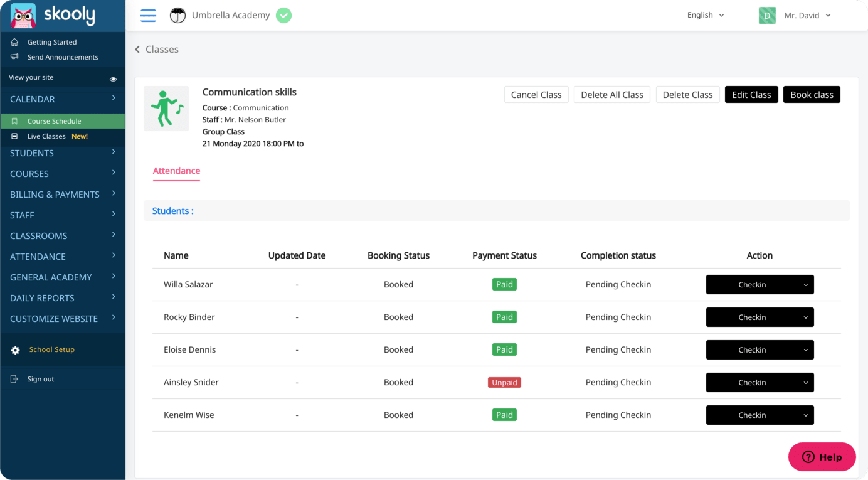This screenshot has height=480, width=868.
Task: Click the Send Announcements megaphone icon
Action: tap(15, 57)
